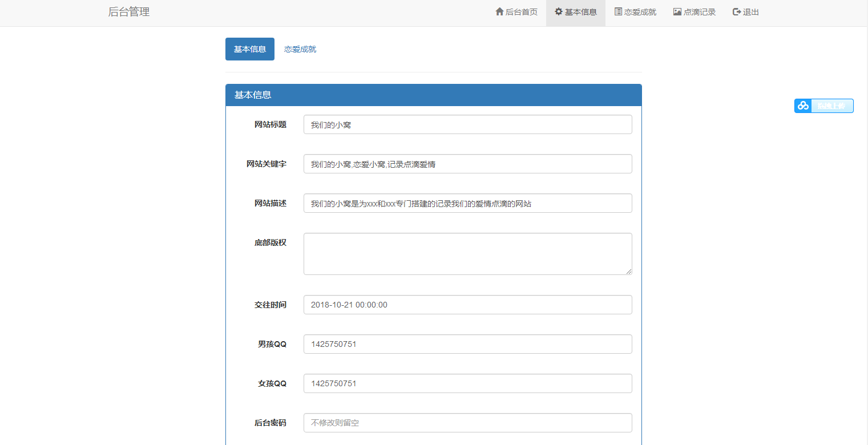
Task: Click the 基本信息 panel header text
Action: (x=253, y=95)
